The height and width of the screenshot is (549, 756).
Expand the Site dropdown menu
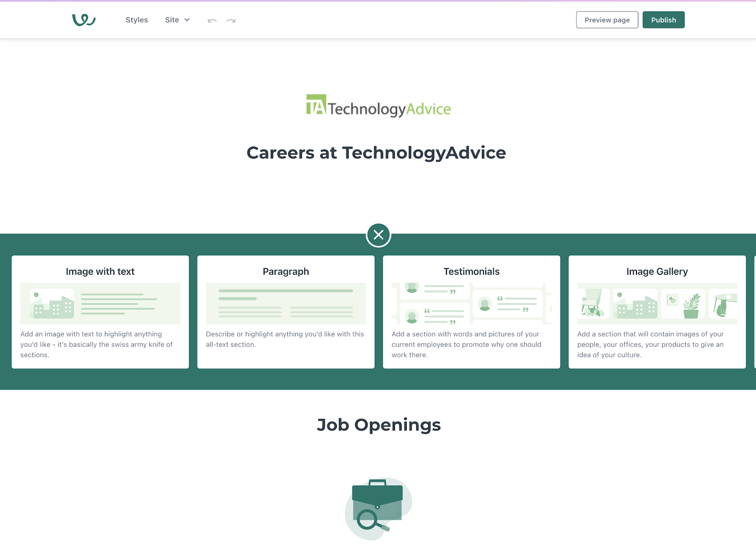[177, 20]
